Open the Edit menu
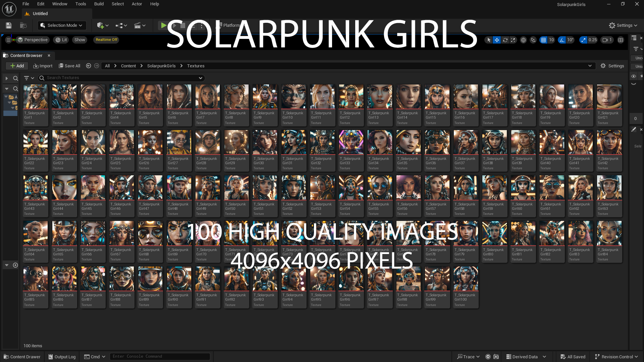 pos(41,4)
